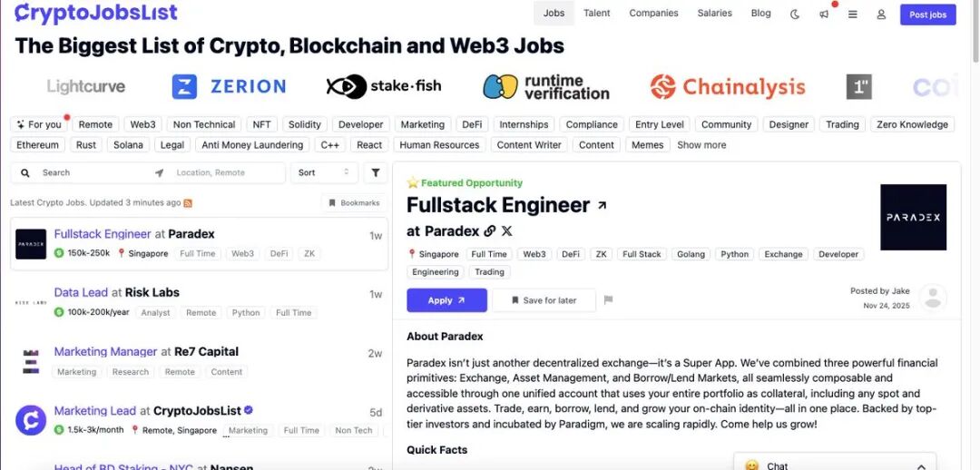Toggle dark mode moon icon
Image resolution: width=980 pixels, height=470 pixels.
795,14
